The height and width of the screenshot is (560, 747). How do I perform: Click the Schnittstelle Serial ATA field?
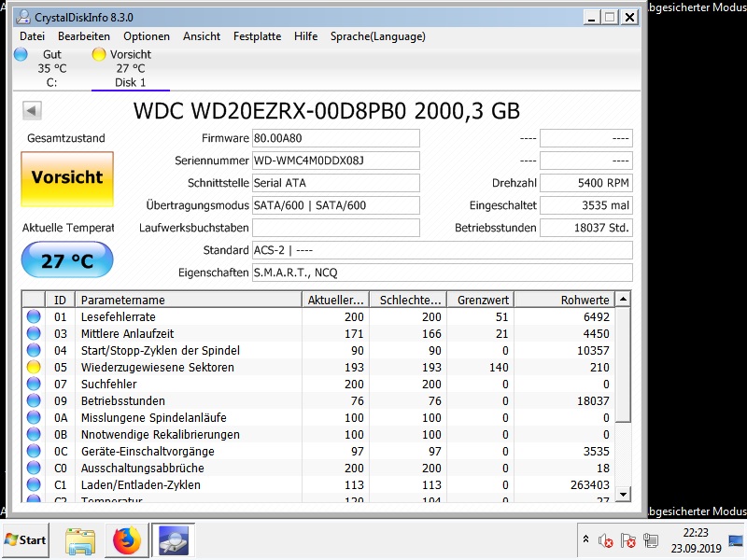pyautogui.click(x=336, y=183)
